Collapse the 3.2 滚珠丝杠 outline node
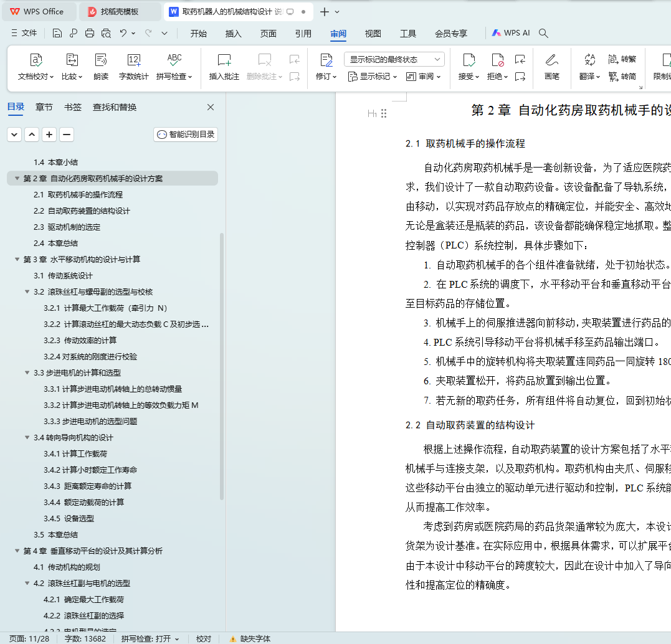 [27, 292]
